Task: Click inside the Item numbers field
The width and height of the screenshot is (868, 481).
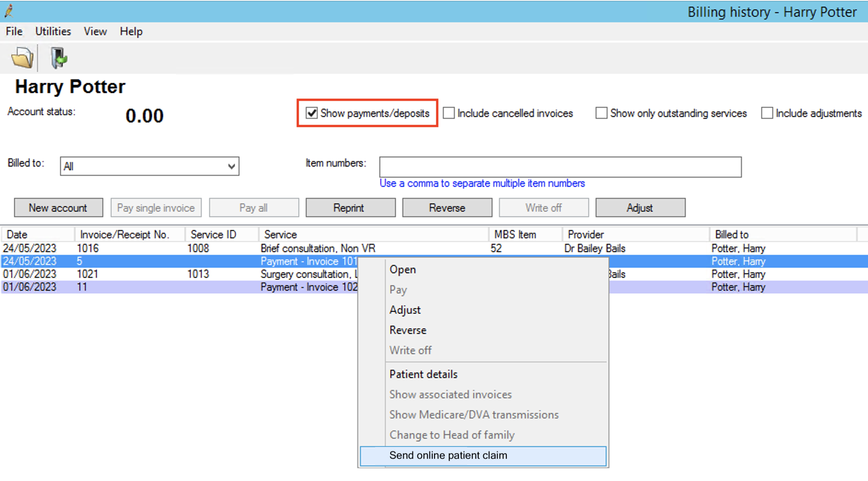Action: (x=560, y=166)
